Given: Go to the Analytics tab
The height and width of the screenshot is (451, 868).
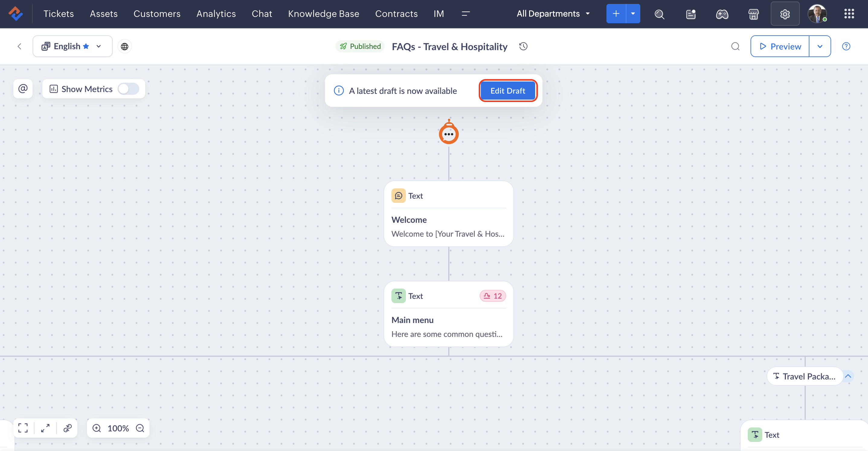Looking at the screenshot, I should pos(216,14).
